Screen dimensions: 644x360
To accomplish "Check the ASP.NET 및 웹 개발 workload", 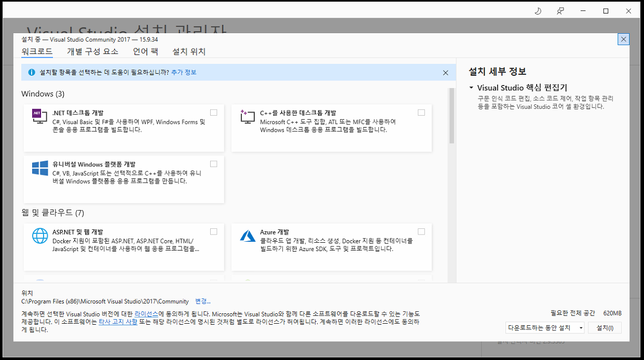I will pos(214,232).
